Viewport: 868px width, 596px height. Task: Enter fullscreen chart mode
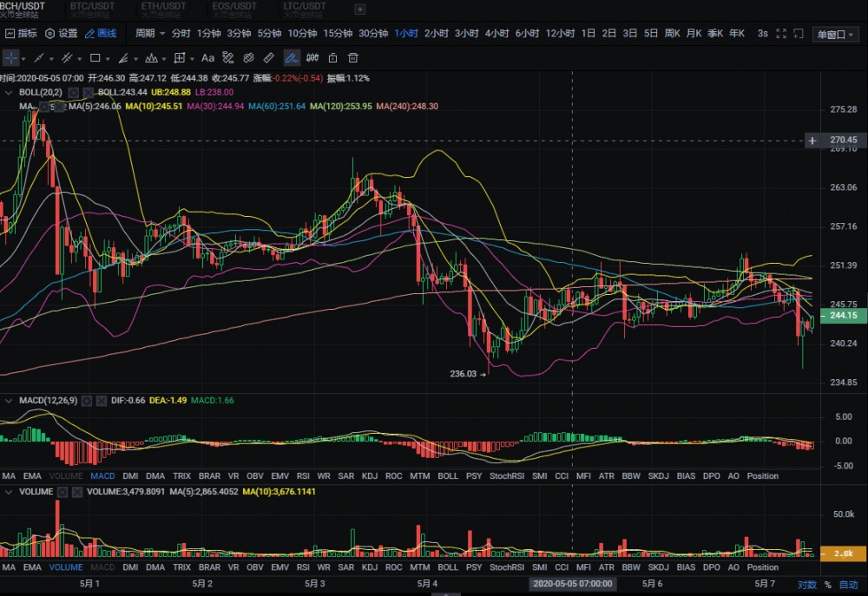tap(780, 34)
